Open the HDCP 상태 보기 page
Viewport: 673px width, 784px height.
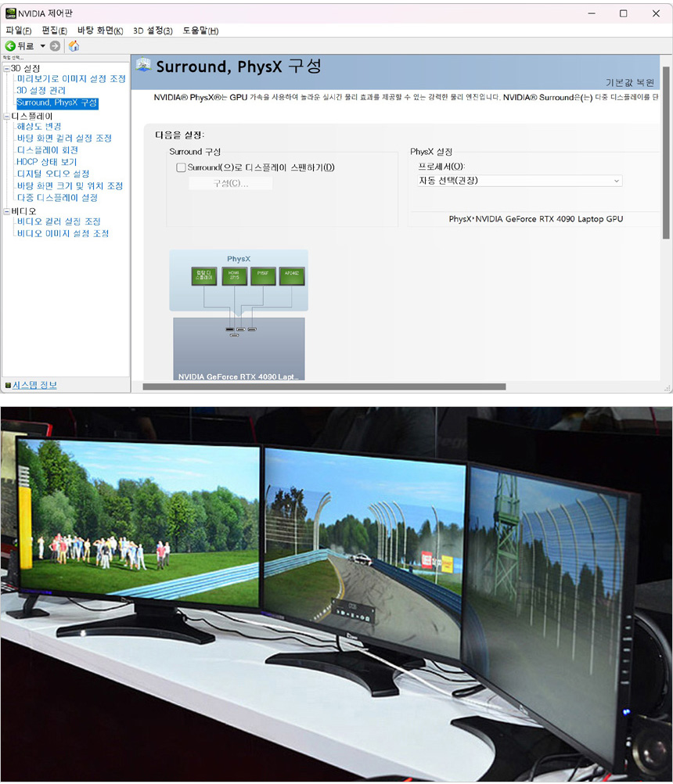pyautogui.click(x=46, y=162)
